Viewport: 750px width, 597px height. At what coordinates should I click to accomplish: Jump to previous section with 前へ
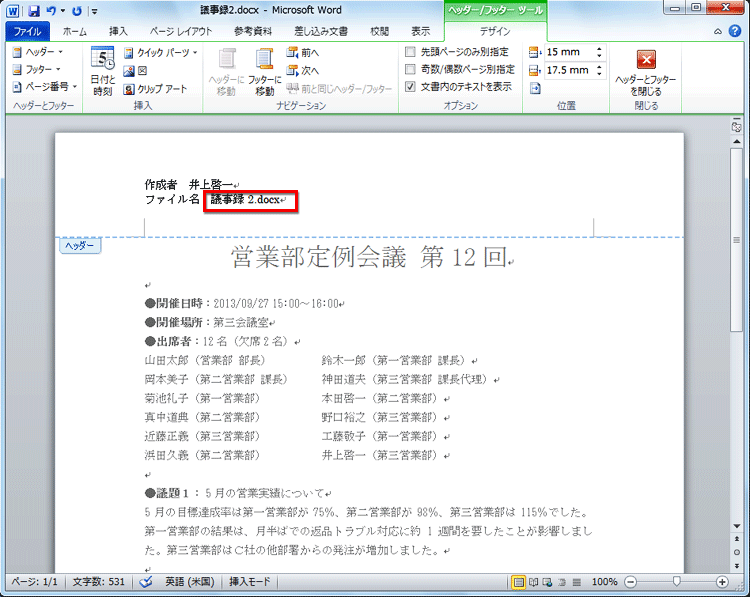303,52
